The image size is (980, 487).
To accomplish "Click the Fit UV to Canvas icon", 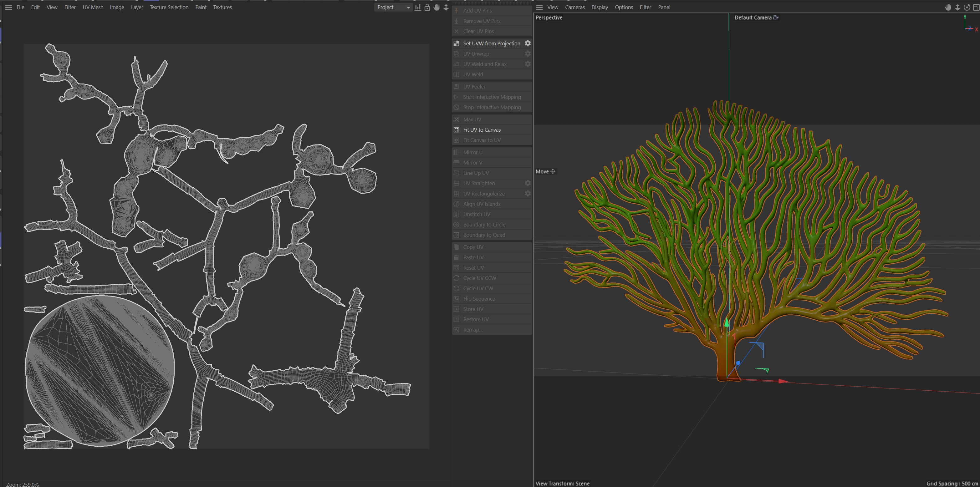I will pos(457,129).
